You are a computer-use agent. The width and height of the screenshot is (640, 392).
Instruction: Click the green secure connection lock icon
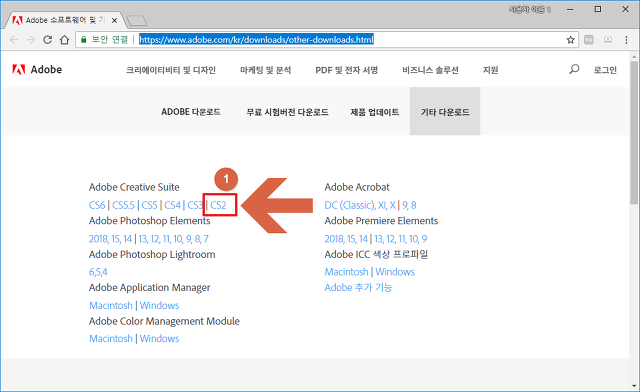pyautogui.click(x=84, y=40)
